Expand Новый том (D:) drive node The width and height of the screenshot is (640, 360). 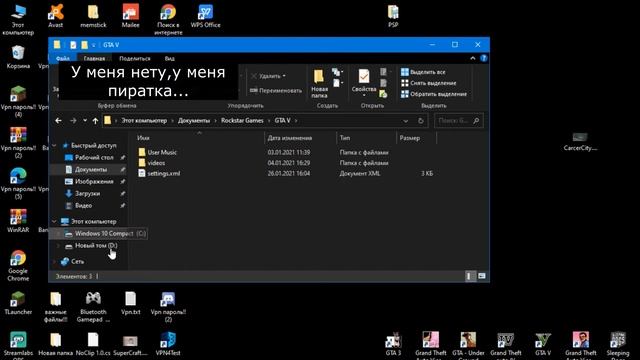pyautogui.click(x=58, y=246)
